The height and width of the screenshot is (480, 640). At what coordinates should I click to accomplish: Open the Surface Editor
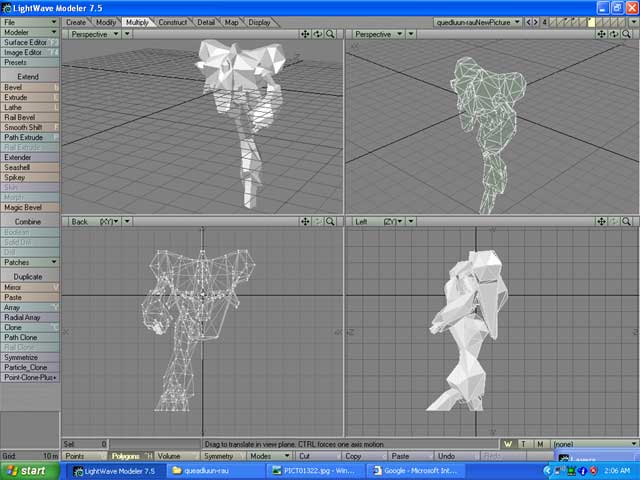[x=30, y=42]
